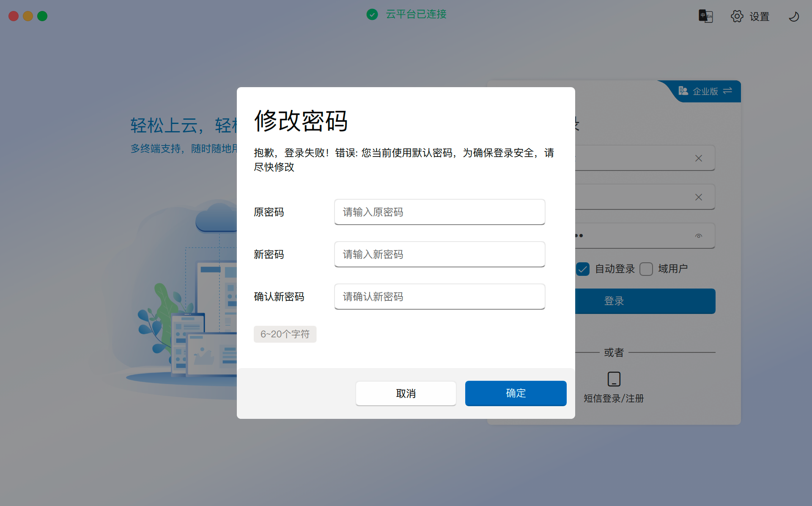812x506 pixels.
Task: Toggle dark mode with the moon icon
Action: tap(793, 16)
